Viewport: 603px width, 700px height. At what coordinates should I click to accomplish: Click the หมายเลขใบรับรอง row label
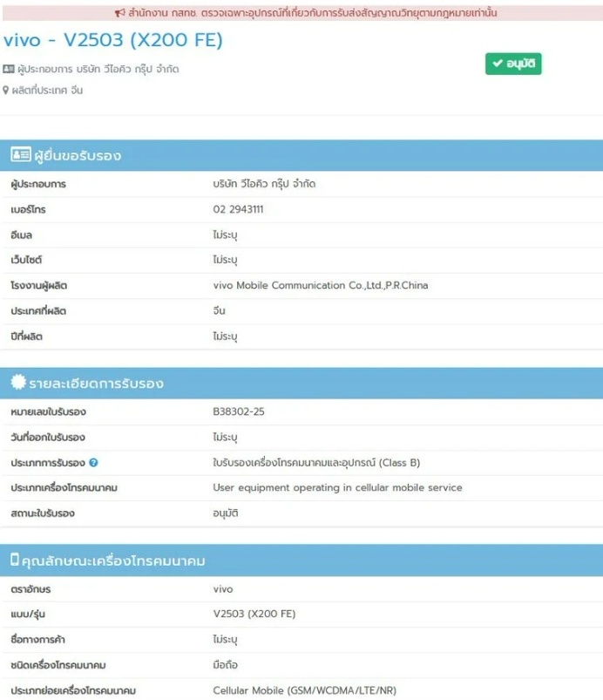pyautogui.click(x=49, y=411)
